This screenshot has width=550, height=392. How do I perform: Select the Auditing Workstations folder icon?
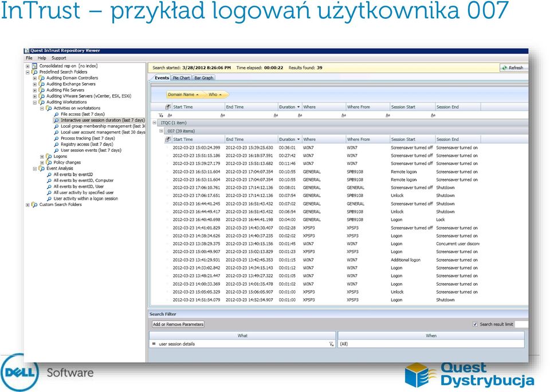pos(42,102)
